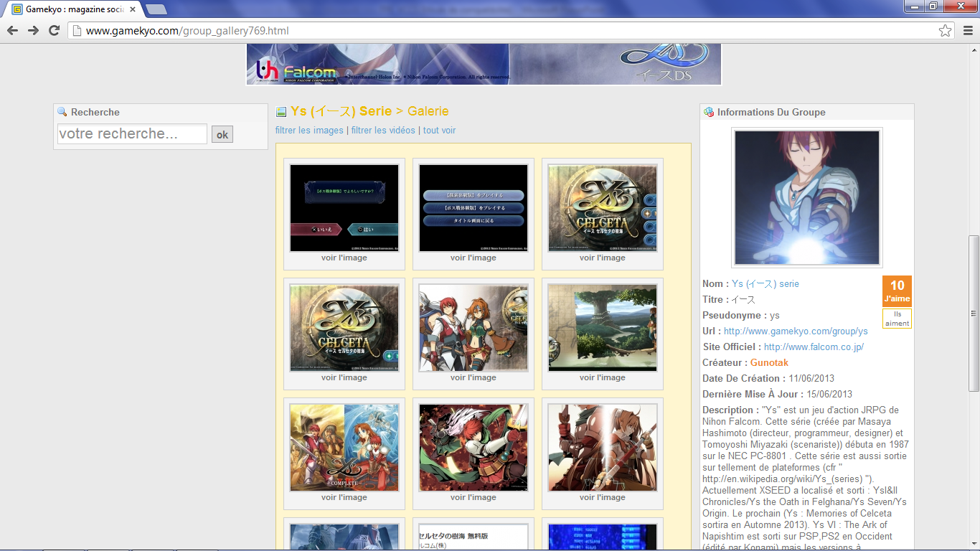Click the 'Dernière Mise À Jour' date 15/06/2013
Viewport: 980px width, 551px height.
[x=829, y=395]
